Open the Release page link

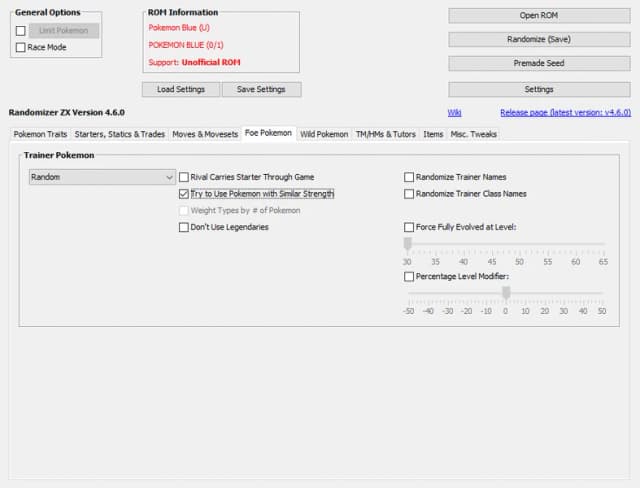click(x=565, y=113)
